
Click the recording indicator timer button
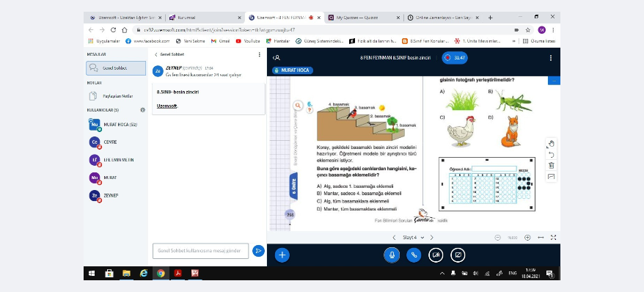coord(455,58)
